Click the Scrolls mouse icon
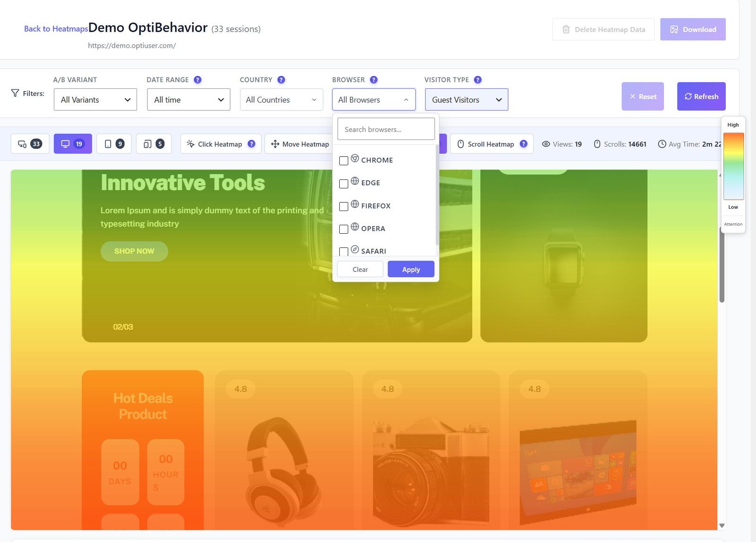 click(597, 144)
